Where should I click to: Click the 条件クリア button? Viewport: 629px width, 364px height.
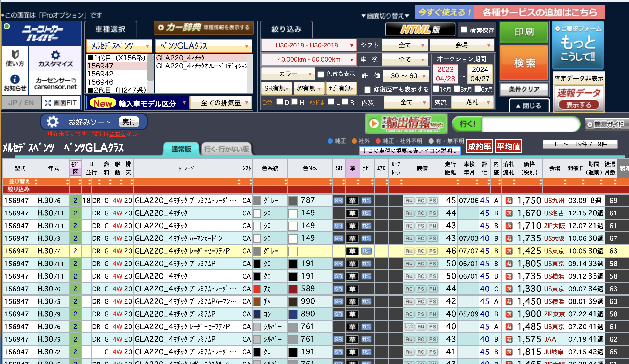point(524,89)
